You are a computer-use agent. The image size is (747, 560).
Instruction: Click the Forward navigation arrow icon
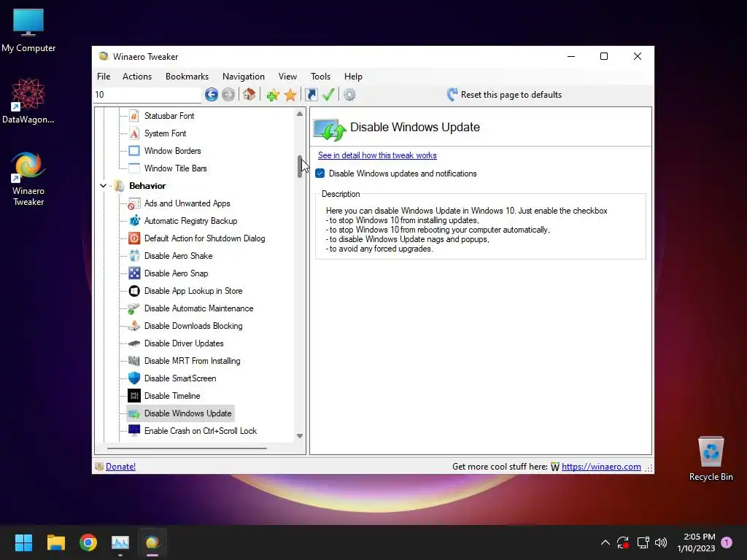coord(228,95)
